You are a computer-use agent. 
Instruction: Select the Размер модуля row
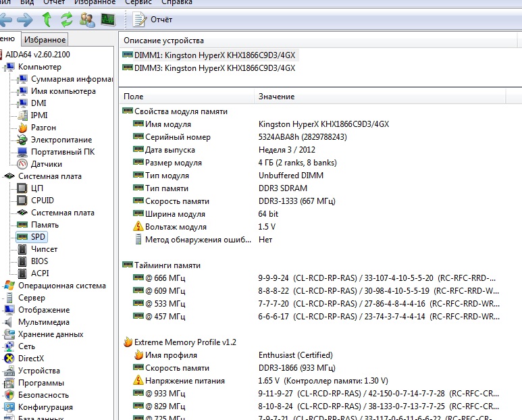(x=235, y=163)
